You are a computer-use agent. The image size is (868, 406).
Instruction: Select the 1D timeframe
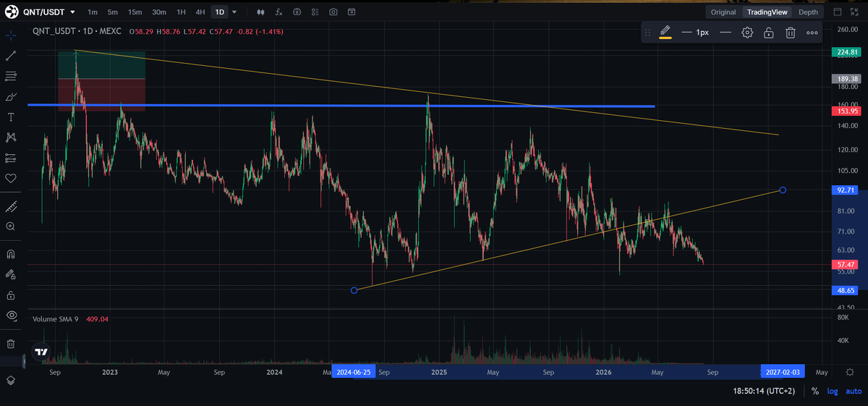(x=219, y=12)
